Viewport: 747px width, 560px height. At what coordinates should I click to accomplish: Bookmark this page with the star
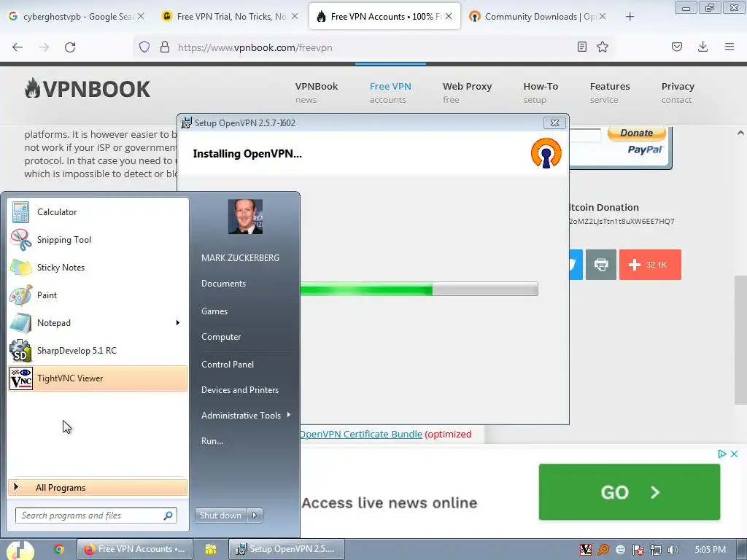tap(603, 47)
